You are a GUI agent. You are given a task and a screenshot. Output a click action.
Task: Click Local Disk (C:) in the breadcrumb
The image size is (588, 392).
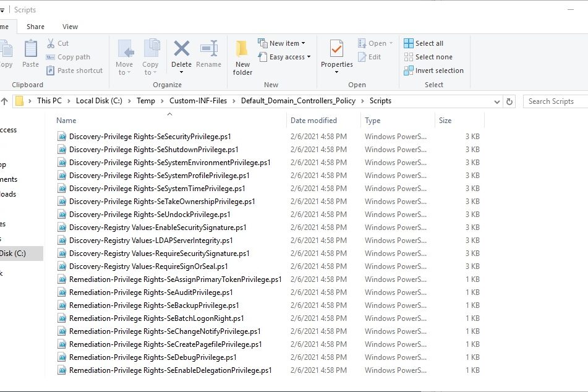99,101
